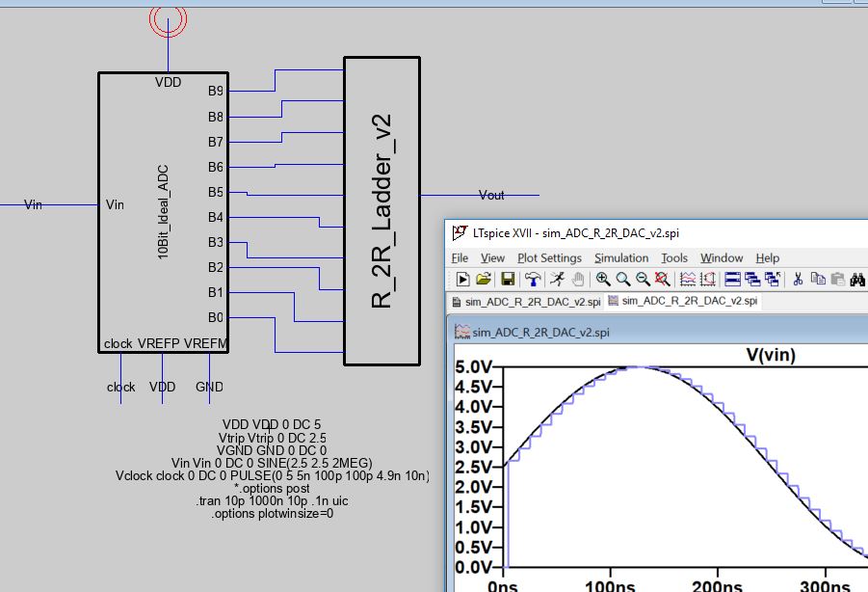
Task: Click the R_2R_Ladder_v2 block in schematic
Action: tap(381, 211)
